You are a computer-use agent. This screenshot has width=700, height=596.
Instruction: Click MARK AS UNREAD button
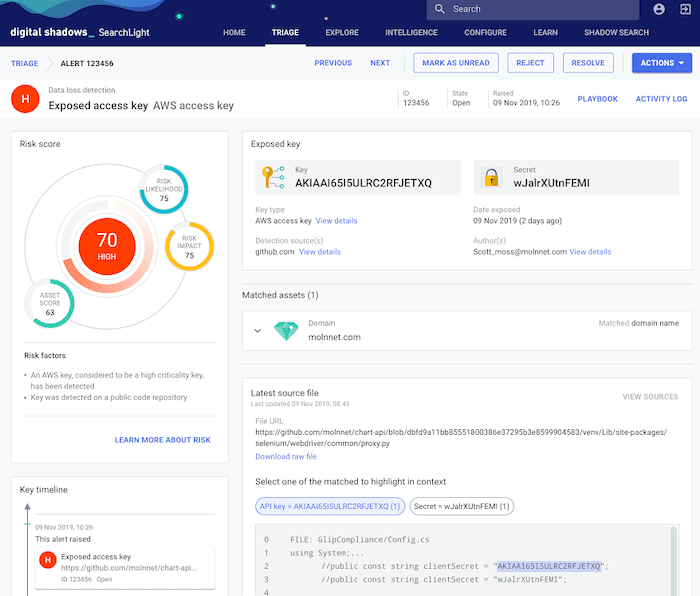456,63
